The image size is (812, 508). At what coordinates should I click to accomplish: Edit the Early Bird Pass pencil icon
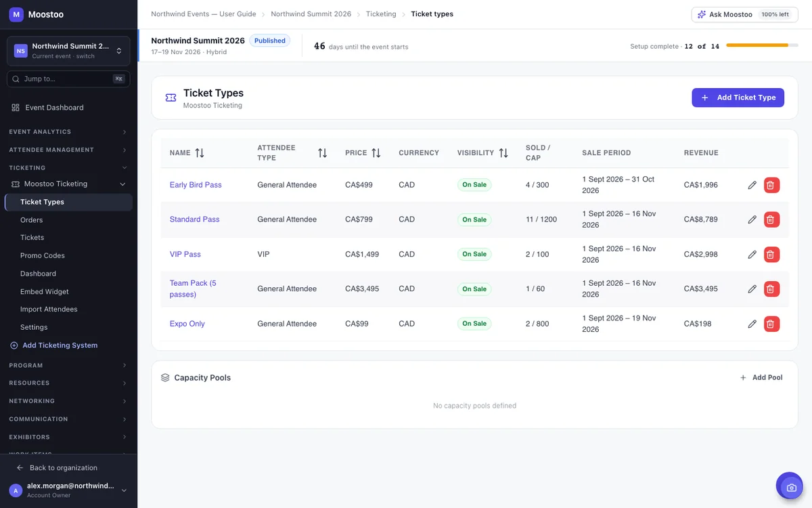752,185
